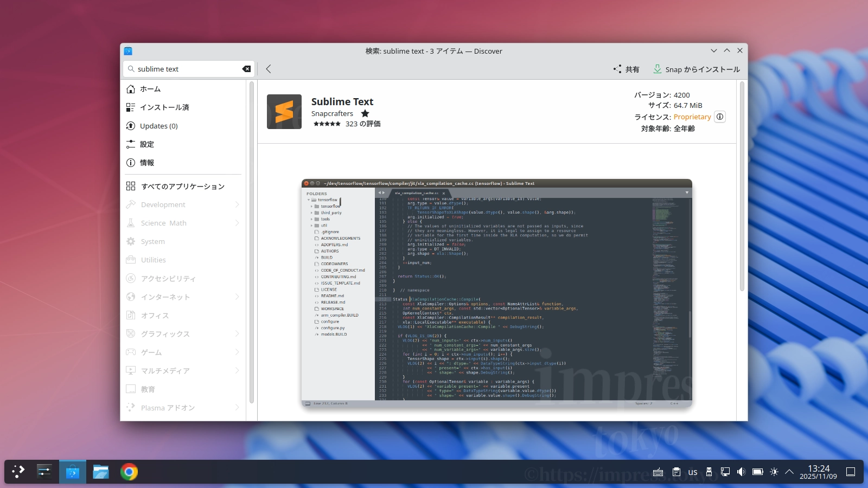Expand the マルチメディア category chevron
Screen dimensions: 868x488
click(x=237, y=370)
